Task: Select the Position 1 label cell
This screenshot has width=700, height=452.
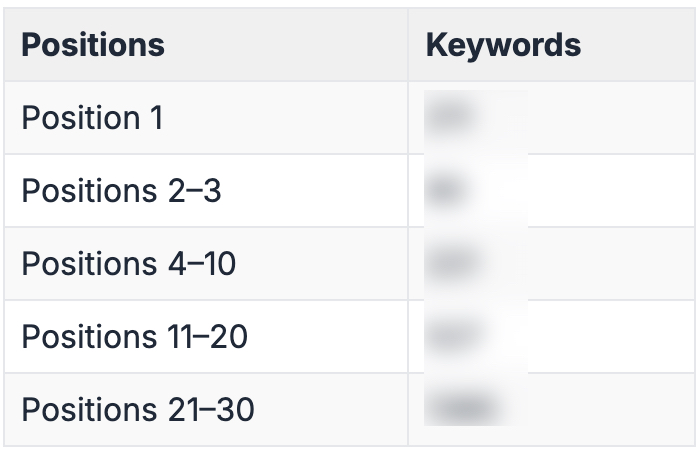Action: coord(92,118)
